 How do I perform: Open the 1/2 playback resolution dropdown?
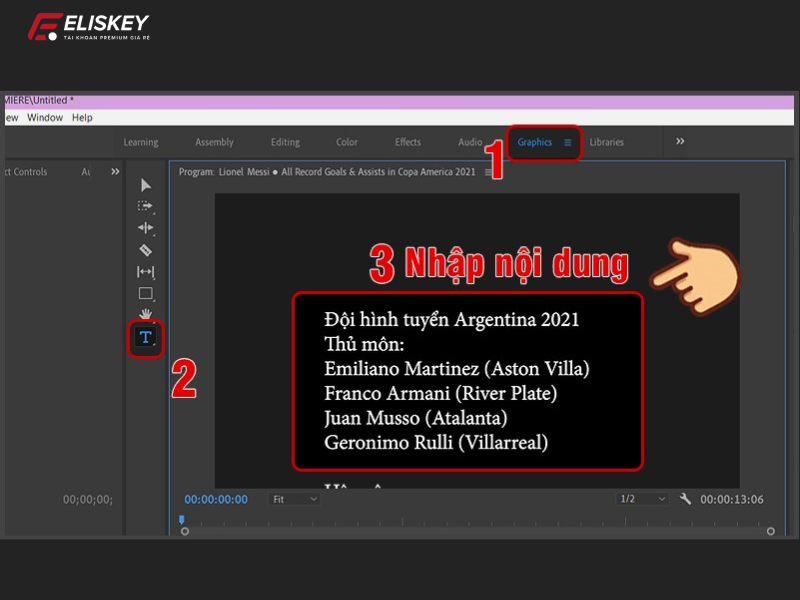coord(642,499)
